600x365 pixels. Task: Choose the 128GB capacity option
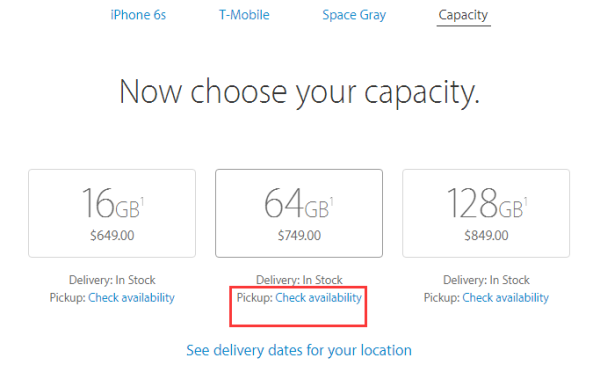click(486, 213)
